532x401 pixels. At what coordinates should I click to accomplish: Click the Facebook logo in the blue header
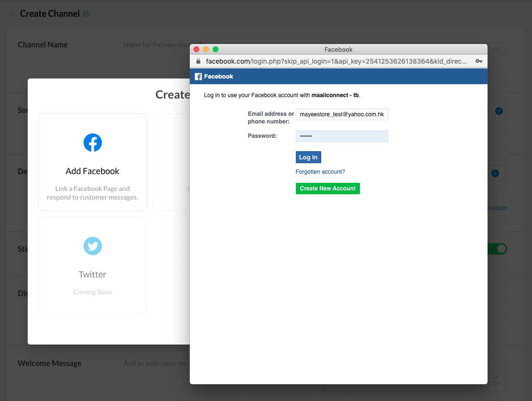point(198,77)
